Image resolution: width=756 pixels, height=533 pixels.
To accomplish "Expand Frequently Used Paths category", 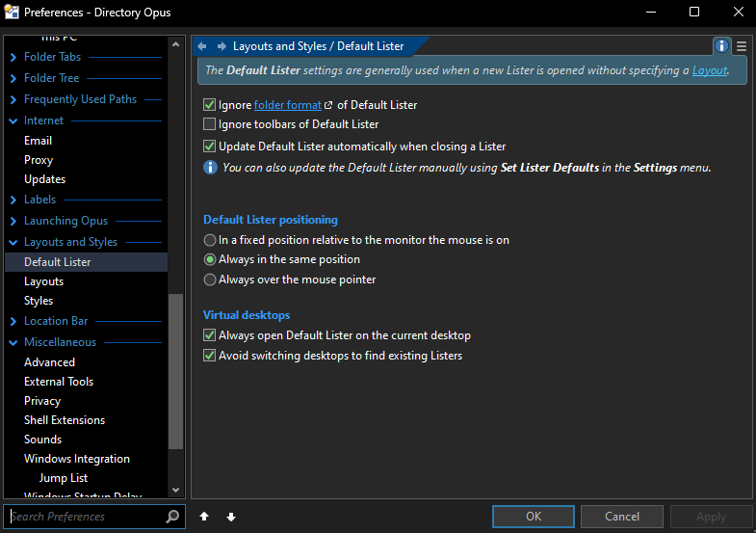I will [x=13, y=99].
